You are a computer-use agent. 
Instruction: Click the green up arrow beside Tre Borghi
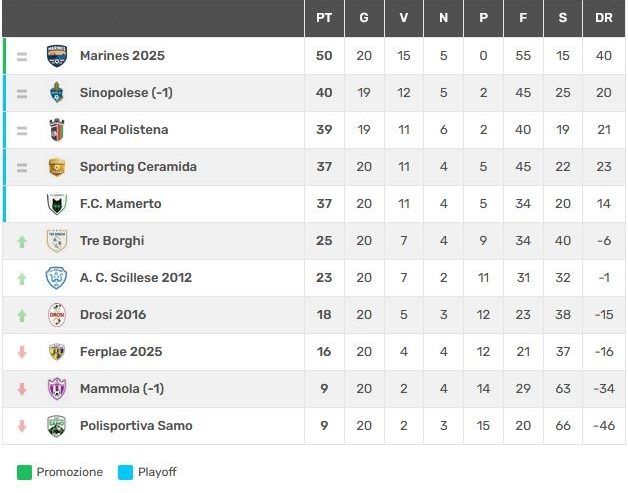point(22,241)
